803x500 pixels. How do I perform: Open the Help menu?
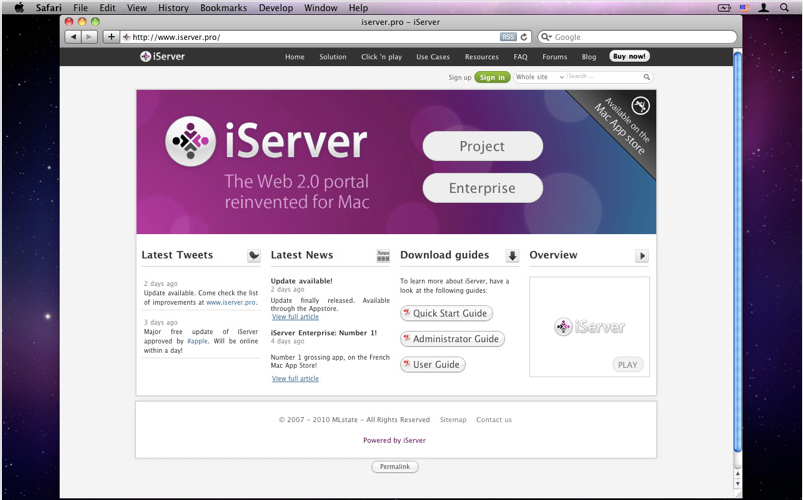pyautogui.click(x=358, y=8)
